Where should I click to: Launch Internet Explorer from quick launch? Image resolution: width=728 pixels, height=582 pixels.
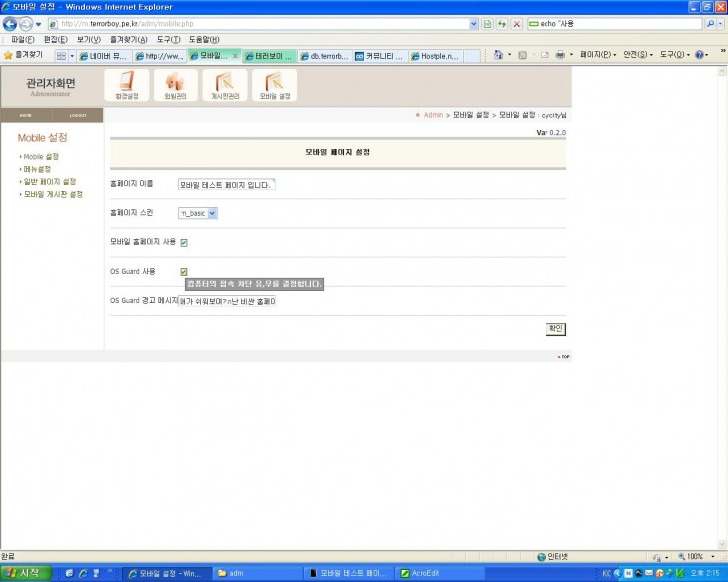pyautogui.click(x=83, y=573)
